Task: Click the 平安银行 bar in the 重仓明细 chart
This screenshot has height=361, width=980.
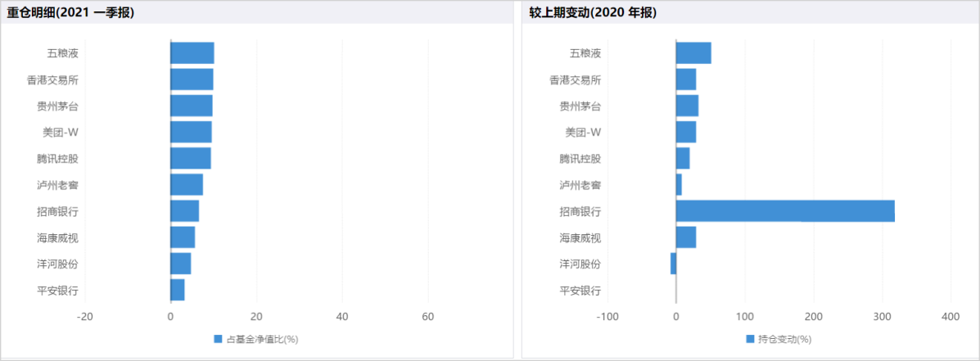Action: point(178,290)
